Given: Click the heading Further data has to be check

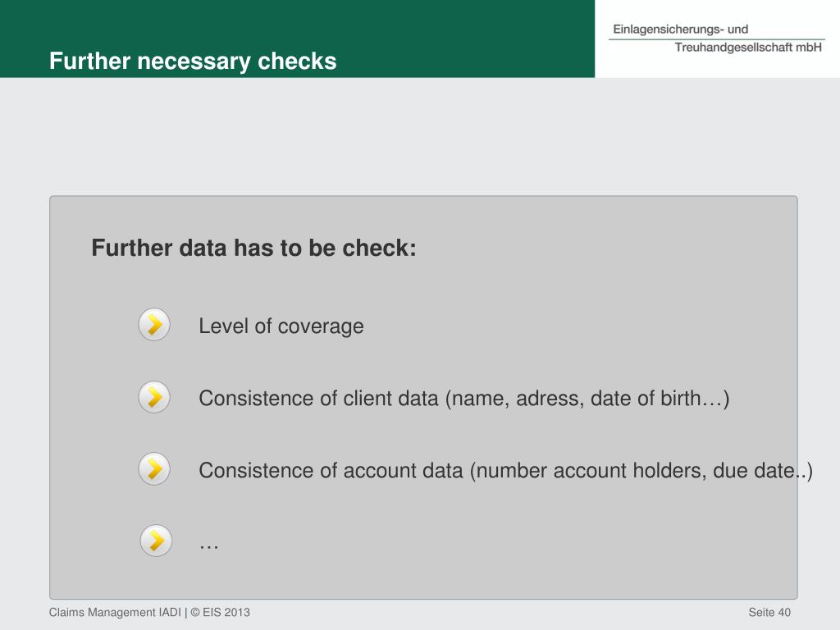Looking at the screenshot, I should 254,248.
